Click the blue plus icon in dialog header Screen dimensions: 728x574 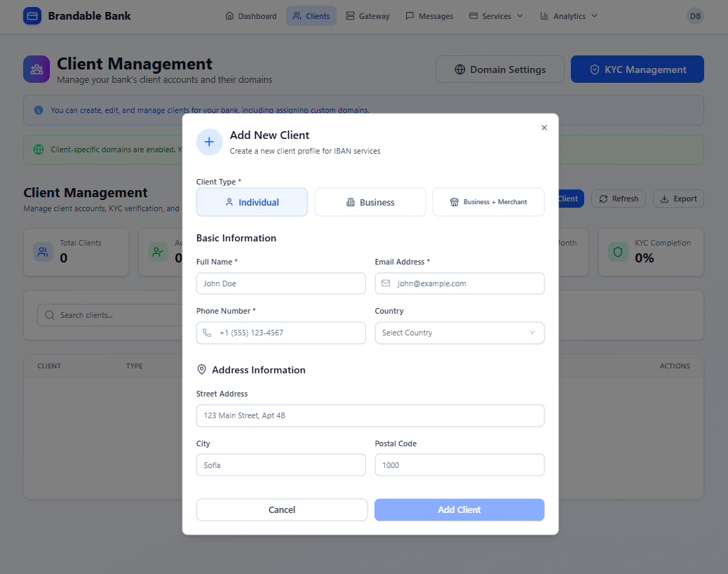click(x=209, y=142)
